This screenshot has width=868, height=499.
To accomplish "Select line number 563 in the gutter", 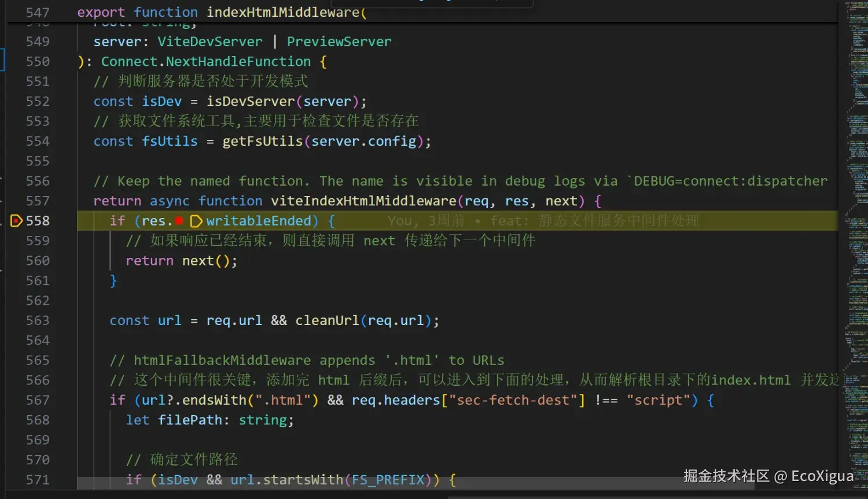I will tap(38, 320).
